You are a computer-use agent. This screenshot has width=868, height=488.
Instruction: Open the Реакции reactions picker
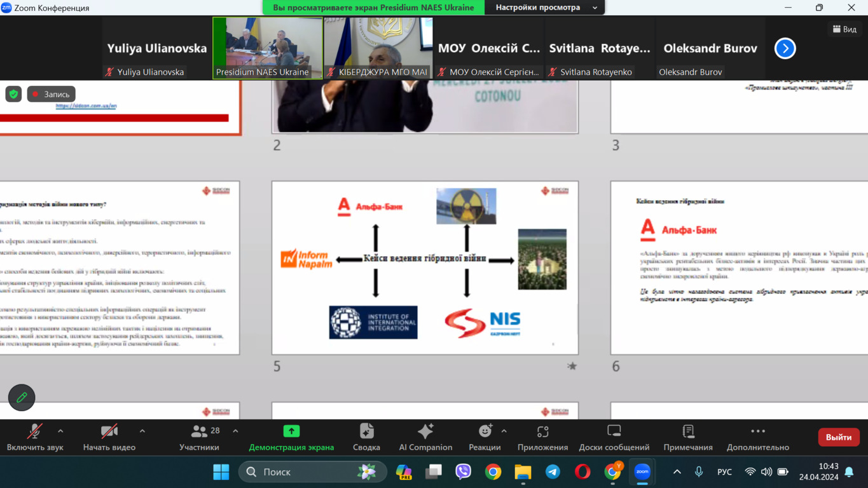pyautogui.click(x=485, y=438)
